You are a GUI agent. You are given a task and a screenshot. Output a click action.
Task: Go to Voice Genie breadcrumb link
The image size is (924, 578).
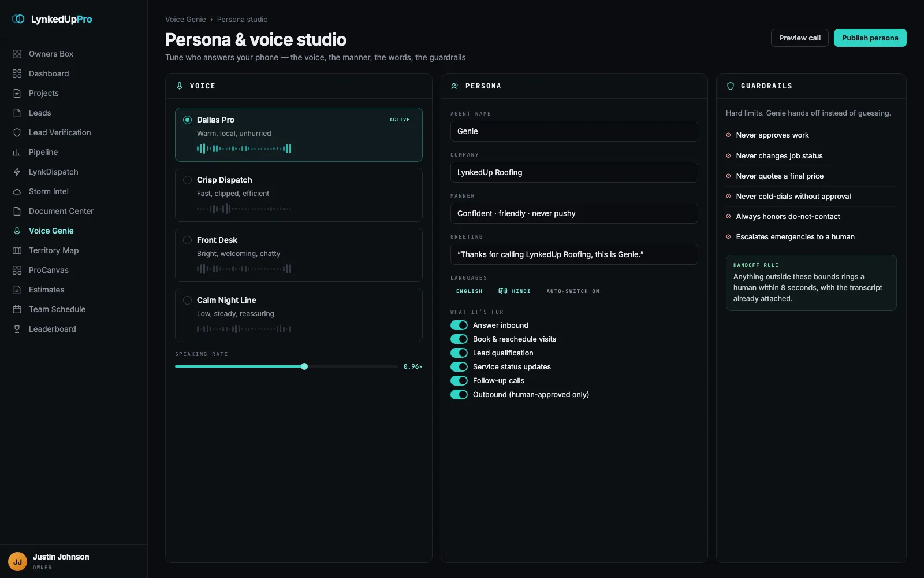(185, 20)
